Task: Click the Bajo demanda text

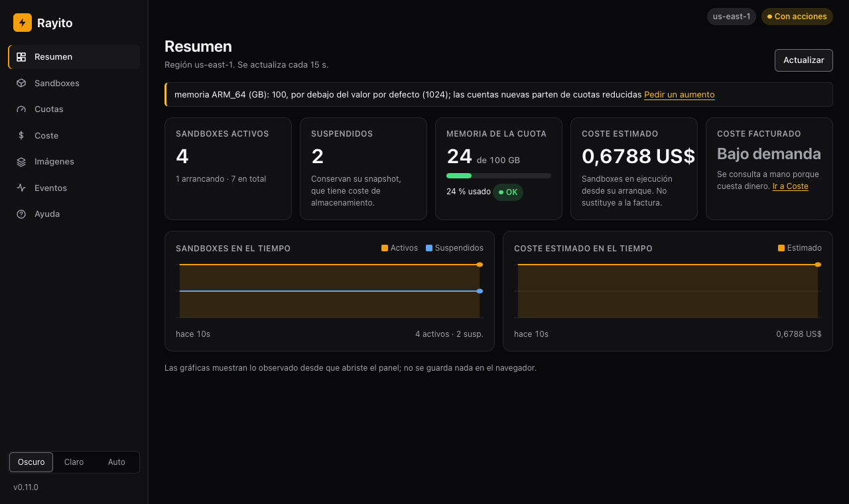Action: tap(769, 154)
